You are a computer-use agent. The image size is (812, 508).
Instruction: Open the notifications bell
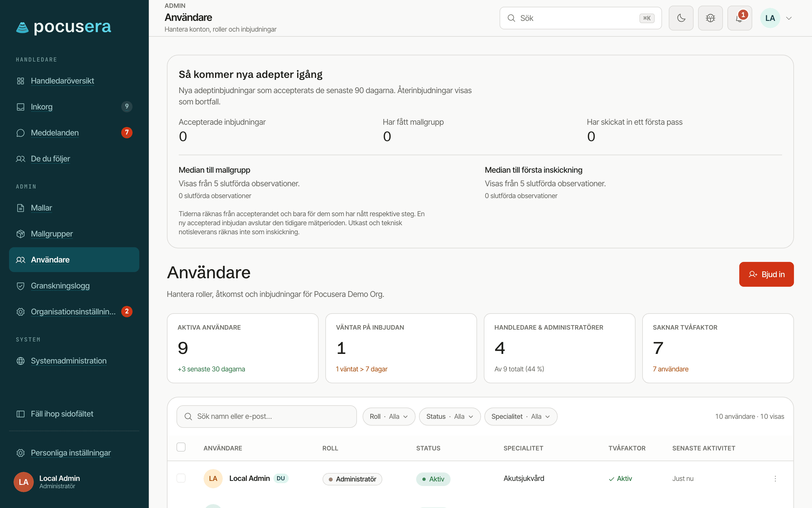coord(739,18)
